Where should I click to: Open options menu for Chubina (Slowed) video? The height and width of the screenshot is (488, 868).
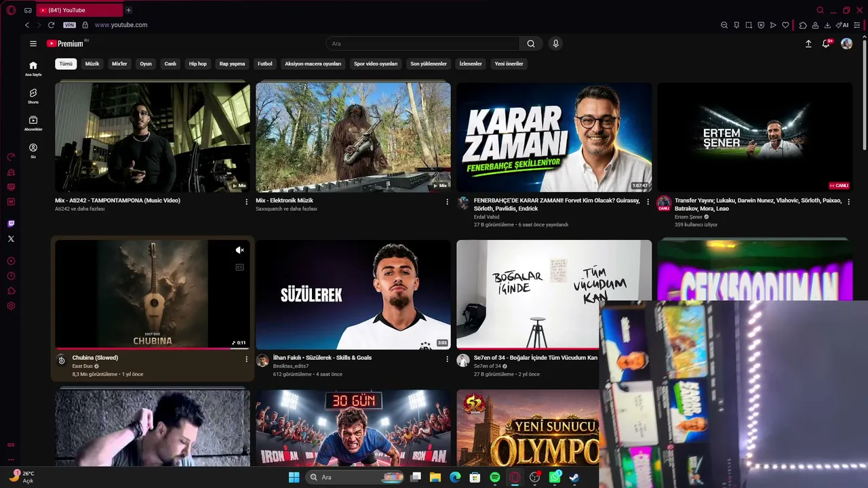click(246, 359)
